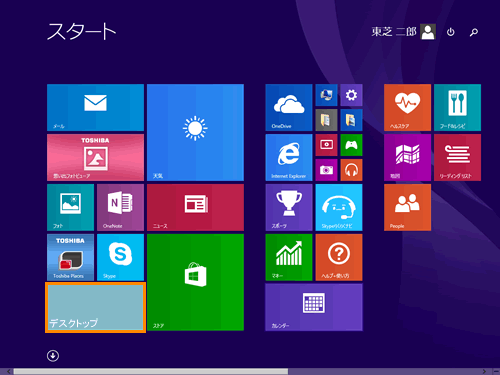Click the horizontal scrollbar right arrow

click(x=484, y=371)
